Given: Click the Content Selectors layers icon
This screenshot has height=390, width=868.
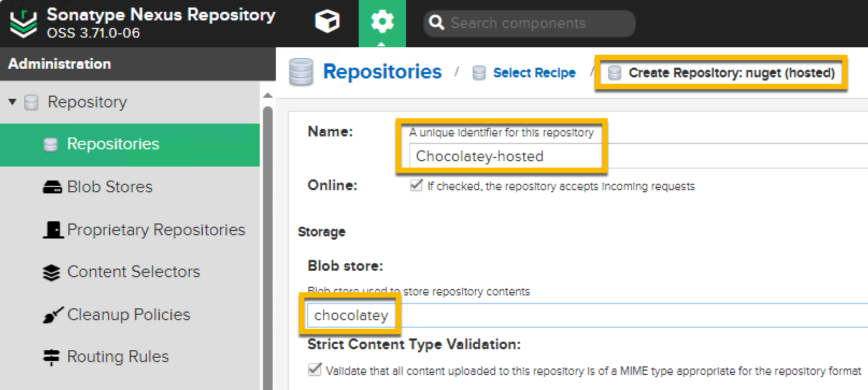Looking at the screenshot, I should (x=51, y=272).
